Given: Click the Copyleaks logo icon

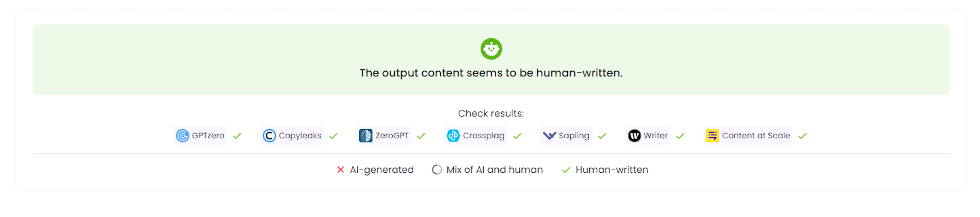Looking at the screenshot, I should [269, 136].
